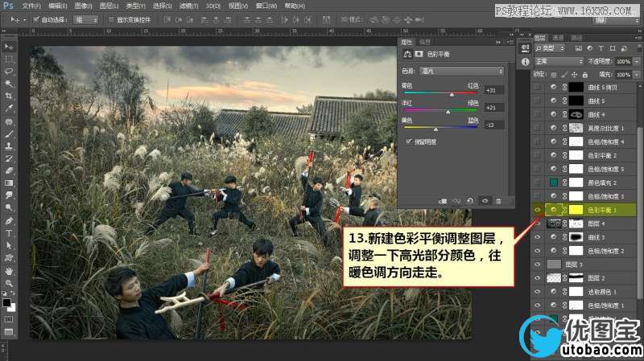Select the Eyedropper tool

[x=9, y=109]
